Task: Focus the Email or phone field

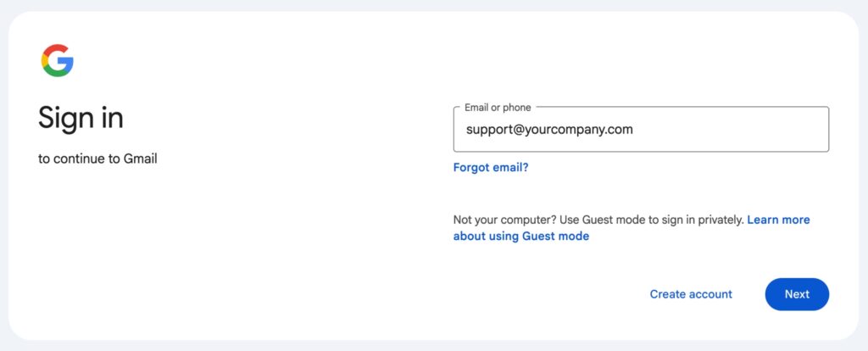Action: click(x=641, y=130)
